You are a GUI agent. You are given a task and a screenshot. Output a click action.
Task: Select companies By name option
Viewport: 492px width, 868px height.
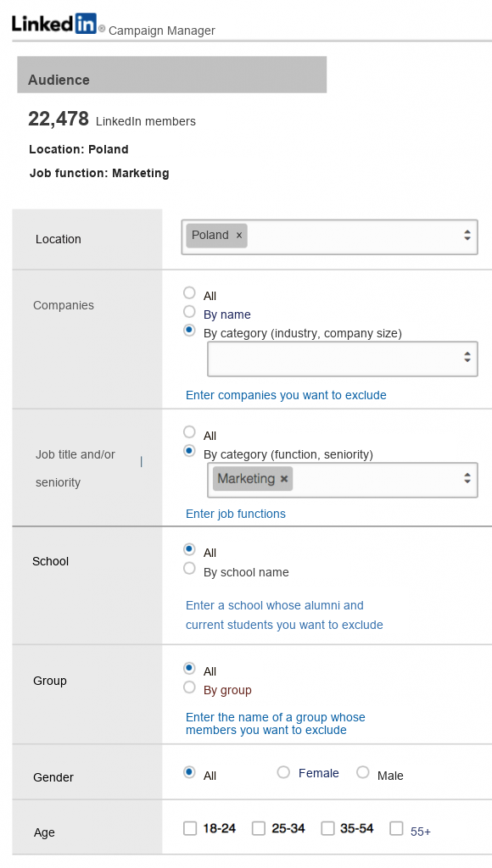(189, 311)
